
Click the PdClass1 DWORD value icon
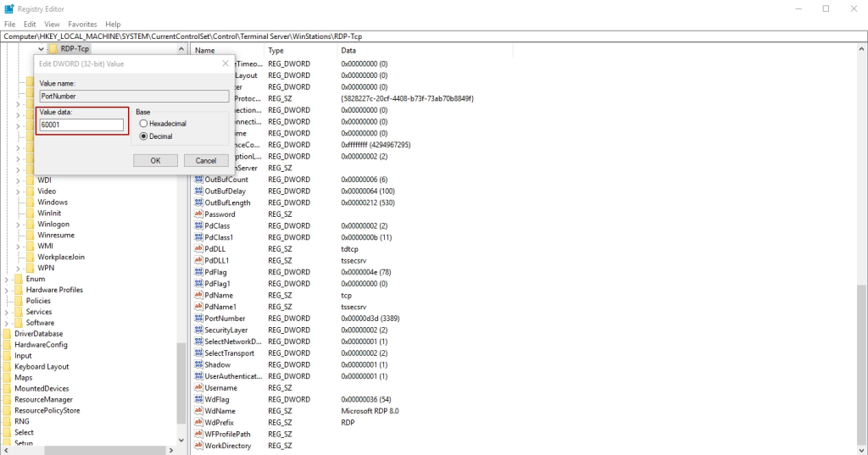click(x=198, y=237)
